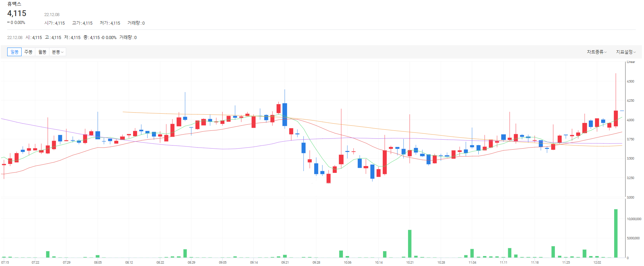644x266 pixels.
Task: Click the 시가:4,115 opening price label
Action: coord(55,23)
